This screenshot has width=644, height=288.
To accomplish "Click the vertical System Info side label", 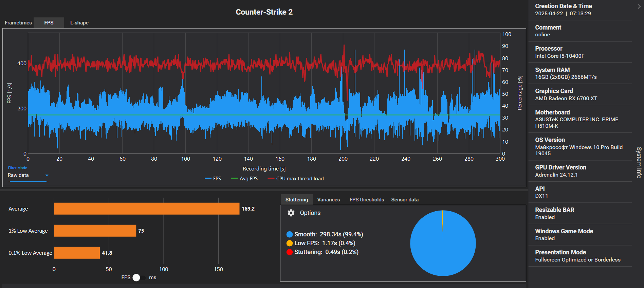I will (639, 162).
